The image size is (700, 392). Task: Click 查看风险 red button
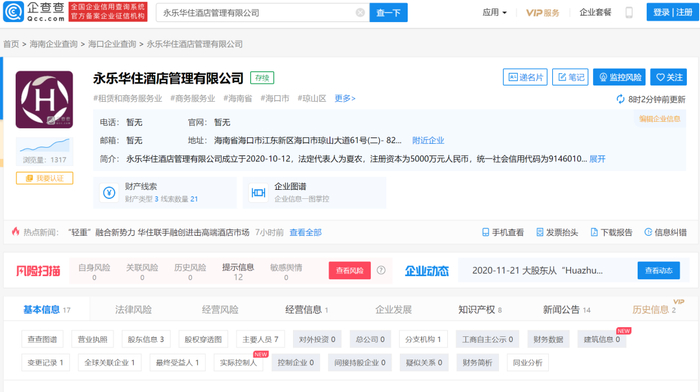click(350, 271)
